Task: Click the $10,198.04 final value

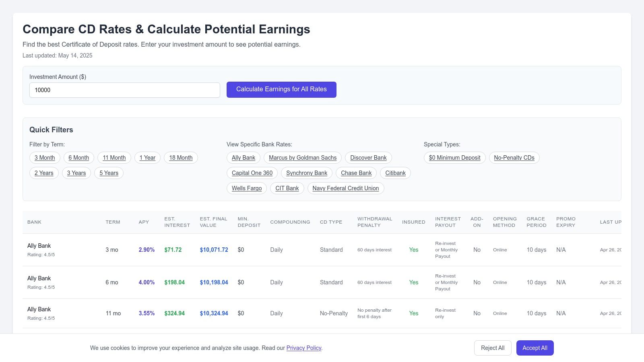Action: coord(214,282)
